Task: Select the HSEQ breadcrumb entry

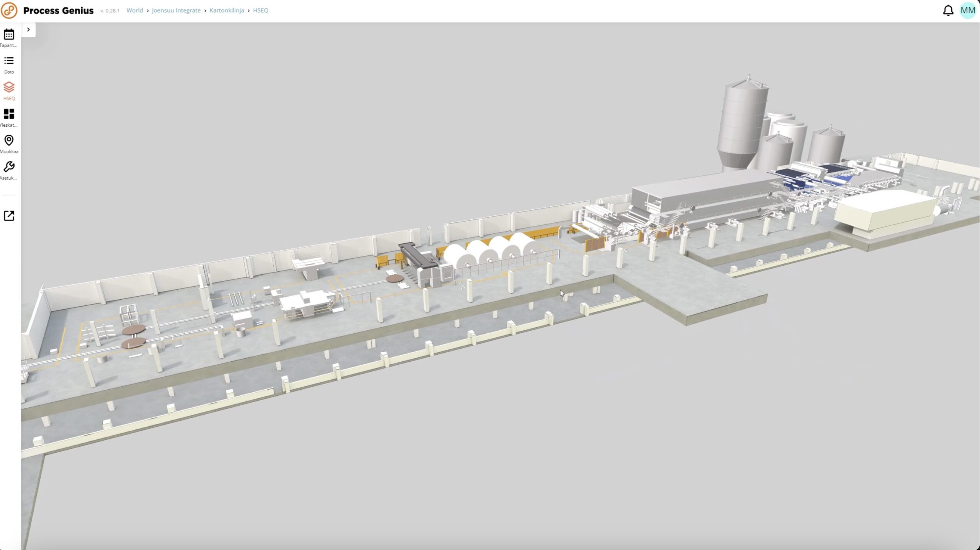Action: [x=260, y=10]
